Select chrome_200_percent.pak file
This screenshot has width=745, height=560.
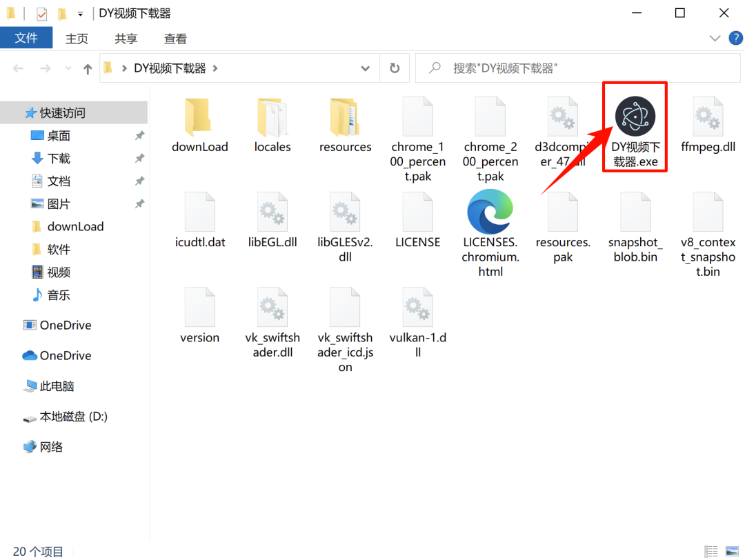coord(490,139)
